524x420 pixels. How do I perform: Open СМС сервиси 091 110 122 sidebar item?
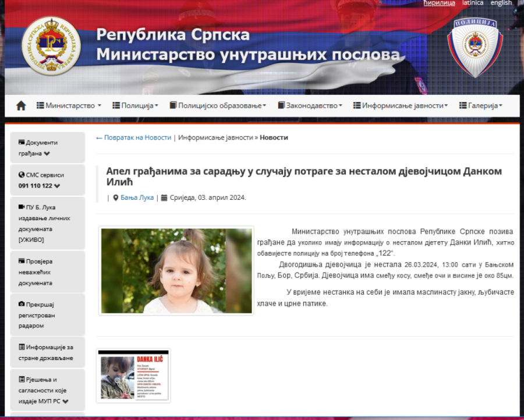47,180
